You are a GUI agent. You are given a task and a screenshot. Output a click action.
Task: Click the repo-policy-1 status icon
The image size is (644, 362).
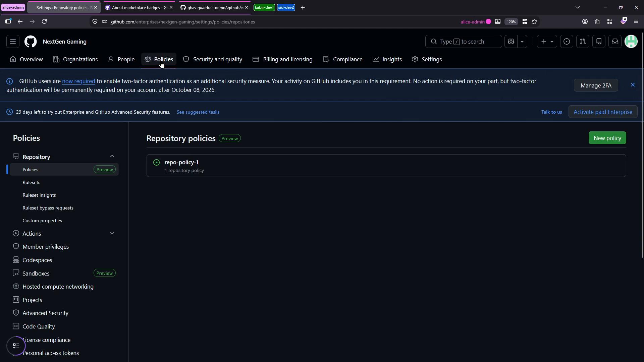(x=156, y=163)
